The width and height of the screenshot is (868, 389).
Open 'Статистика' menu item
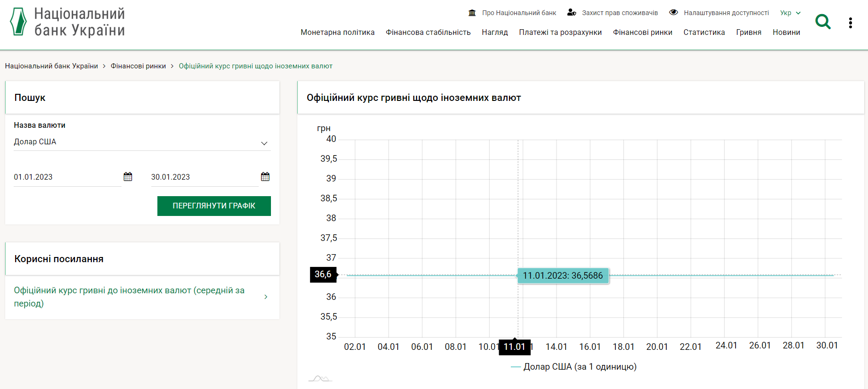tap(704, 33)
